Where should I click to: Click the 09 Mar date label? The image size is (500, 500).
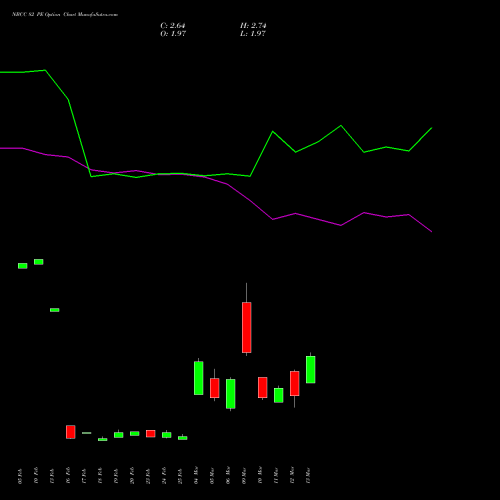(x=244, y=475)
